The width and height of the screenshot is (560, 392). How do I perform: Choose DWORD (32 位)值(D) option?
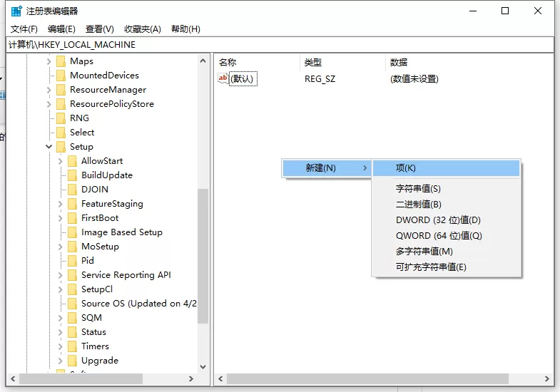[x=446, y=220]
